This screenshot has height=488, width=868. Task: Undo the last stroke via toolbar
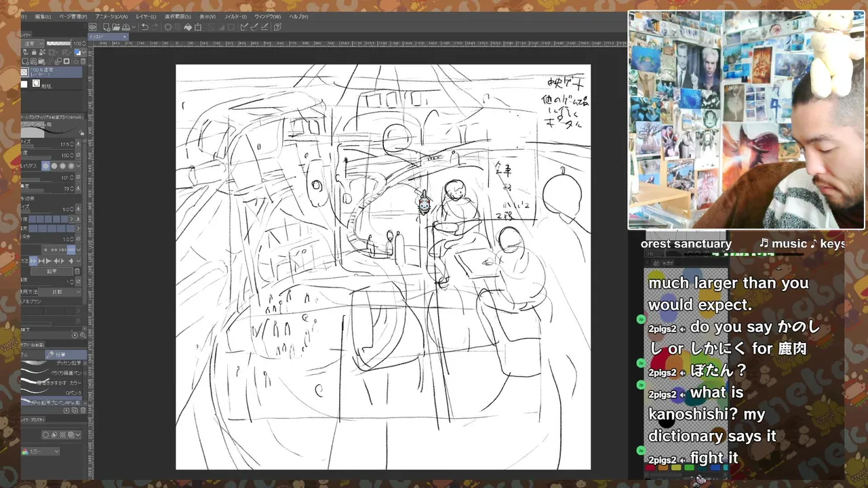(x=144, y=27)
